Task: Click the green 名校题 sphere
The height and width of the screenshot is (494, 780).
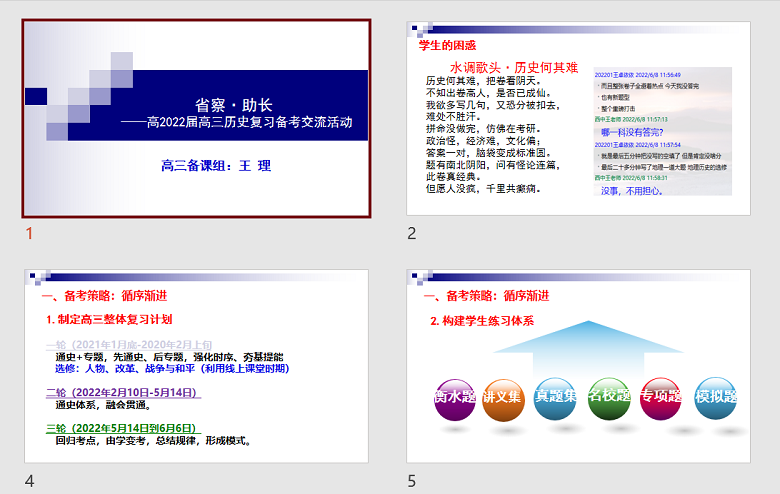Action: click(609, 399)
